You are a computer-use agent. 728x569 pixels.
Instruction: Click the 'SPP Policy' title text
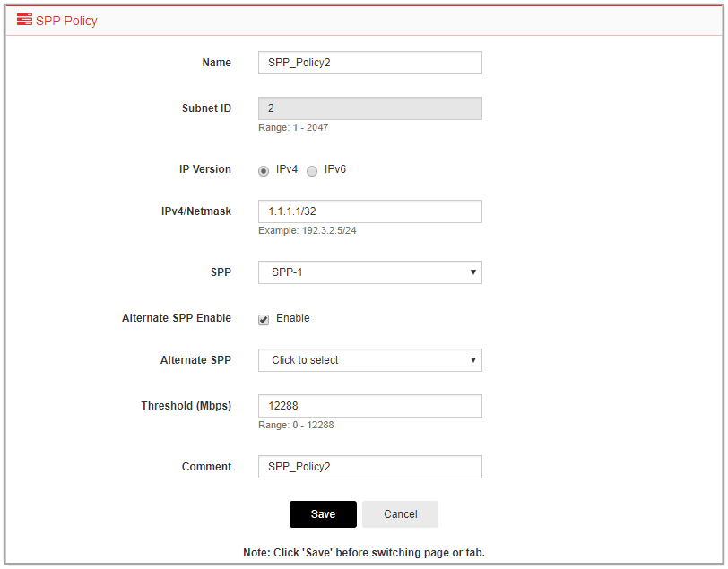pos(66,21)
